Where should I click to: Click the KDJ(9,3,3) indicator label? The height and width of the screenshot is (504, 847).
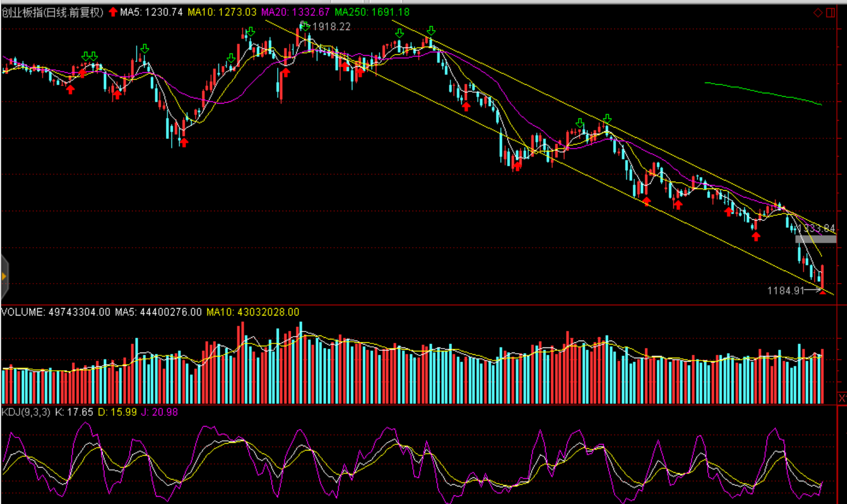[x=26, y=412]
